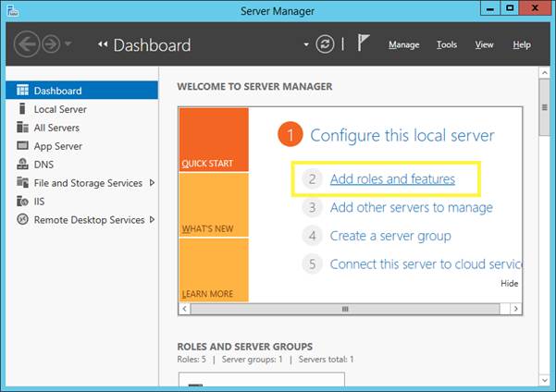
Task: Click the vertical scrollbar thumb
Action: pos(544,107)
